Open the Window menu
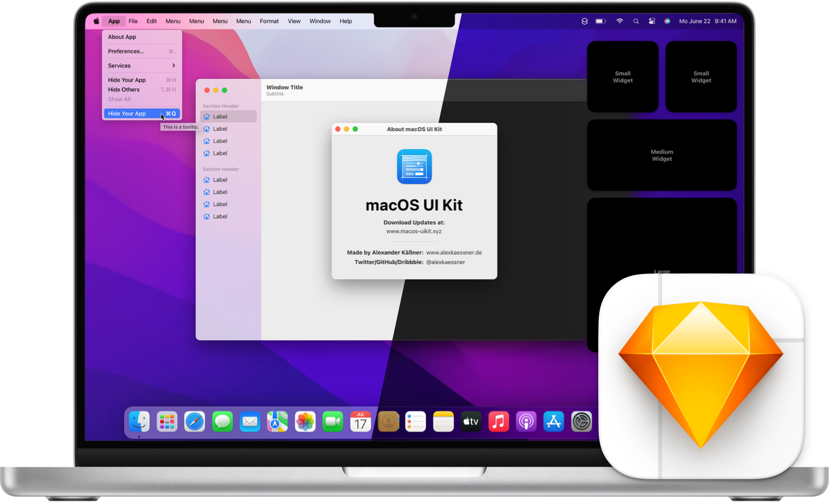The image size is (829, 504). click(320, 21)
